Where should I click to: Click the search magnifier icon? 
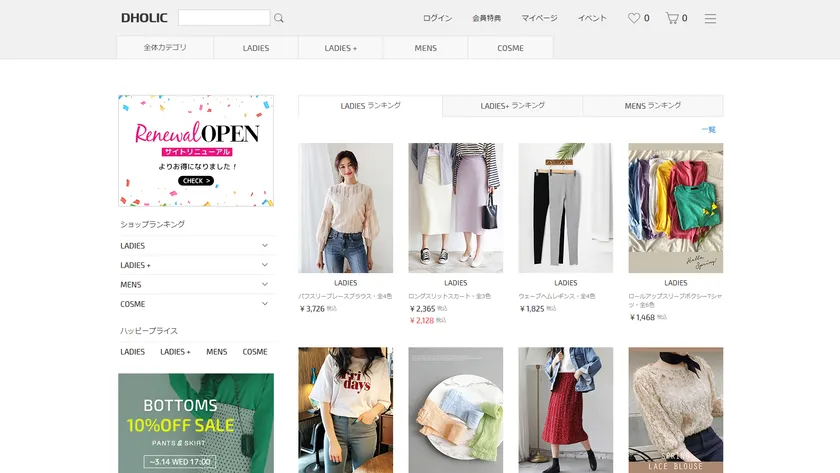pos(279,18)
